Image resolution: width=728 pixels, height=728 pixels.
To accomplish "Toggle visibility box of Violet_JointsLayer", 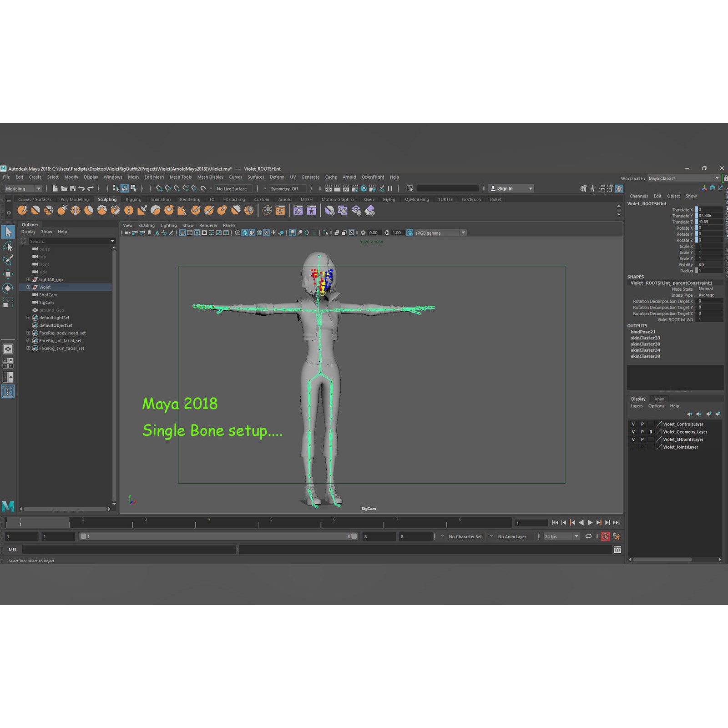I will 633,447.
